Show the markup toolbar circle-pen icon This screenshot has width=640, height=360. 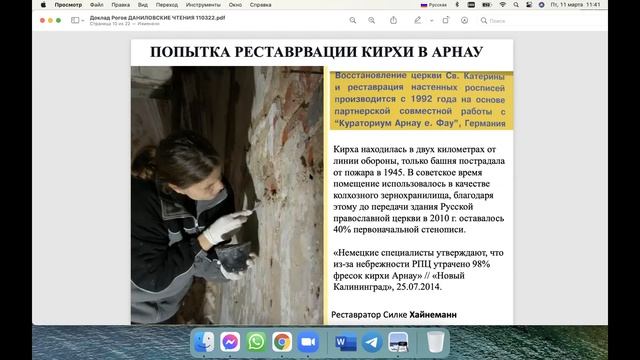(x=464, y=20)
